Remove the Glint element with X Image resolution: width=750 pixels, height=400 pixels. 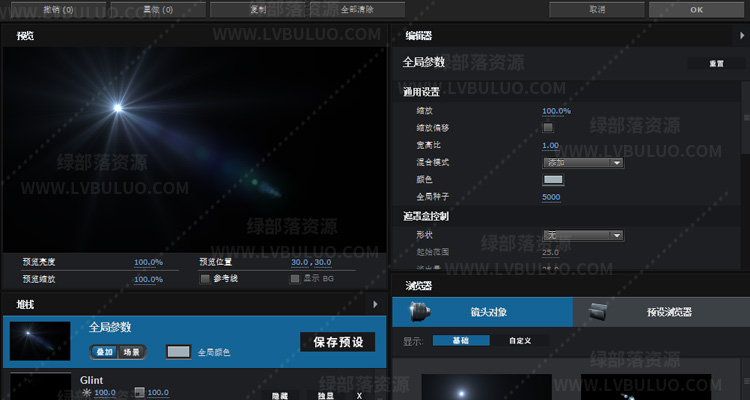pyautogui.click(x=359, y=395)
